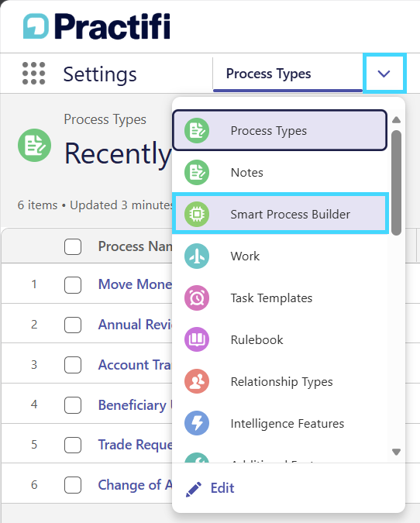
Task: Click the Work airplane icon
Action: 197,256
